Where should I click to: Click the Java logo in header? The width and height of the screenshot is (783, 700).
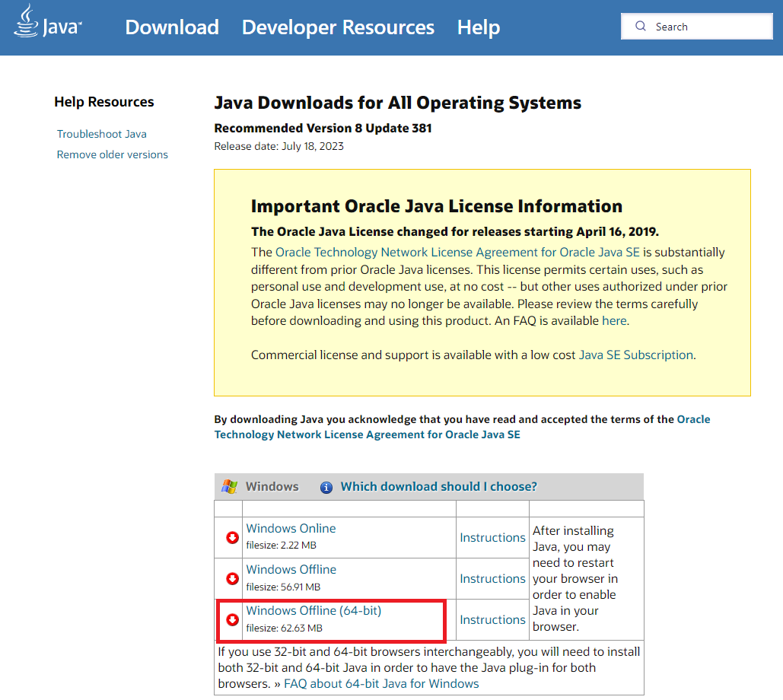[47, 24]
